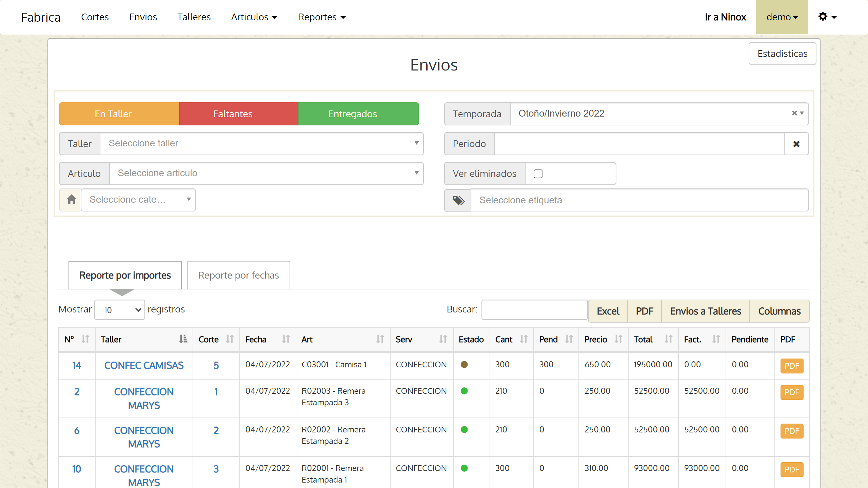
Task: Expand the Articulos nav menu
Action: pos(254,17)
